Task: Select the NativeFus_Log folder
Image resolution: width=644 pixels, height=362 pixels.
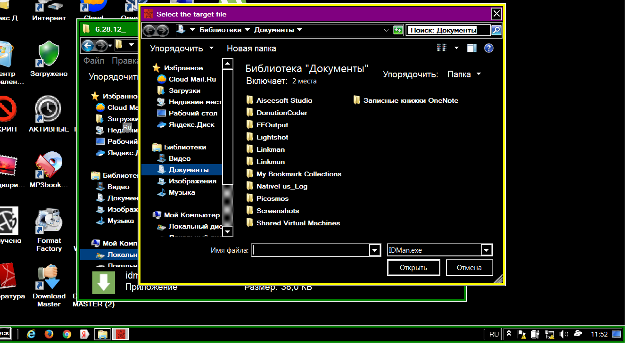Action: click(277, 186)
